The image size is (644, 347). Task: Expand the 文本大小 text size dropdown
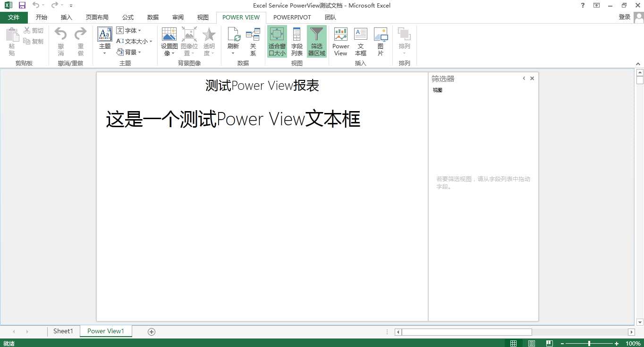[135, 41]
